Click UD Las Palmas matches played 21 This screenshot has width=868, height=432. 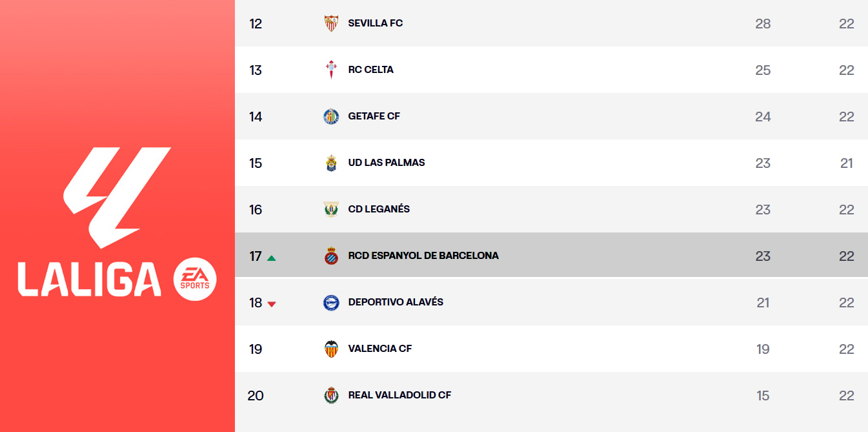pos(847,163)
